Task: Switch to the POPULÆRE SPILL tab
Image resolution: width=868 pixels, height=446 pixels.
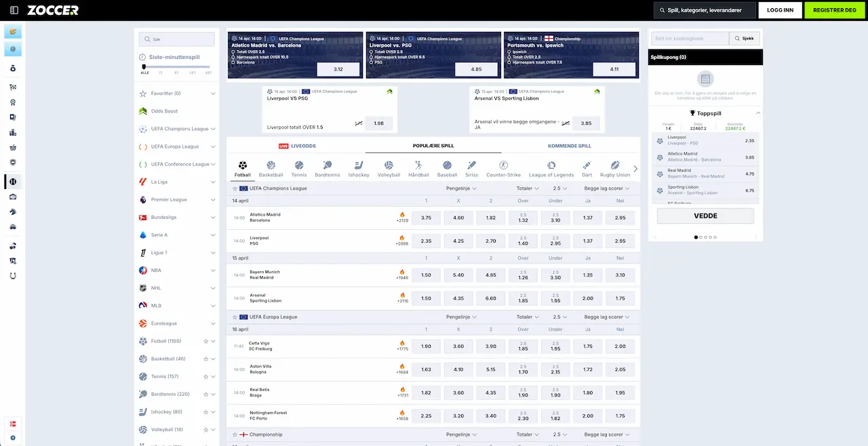Action: [433, 146]
